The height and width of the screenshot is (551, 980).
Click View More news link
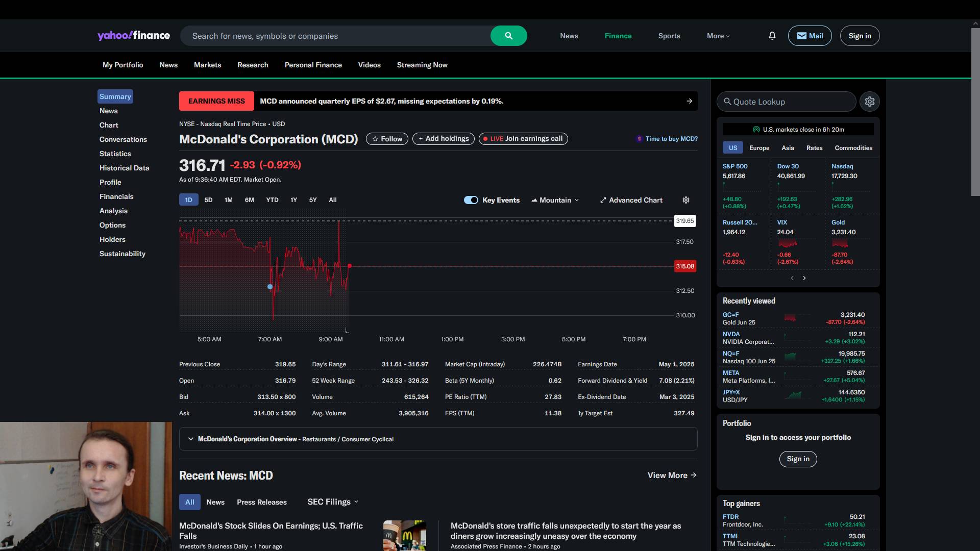[x=672, y=475]
